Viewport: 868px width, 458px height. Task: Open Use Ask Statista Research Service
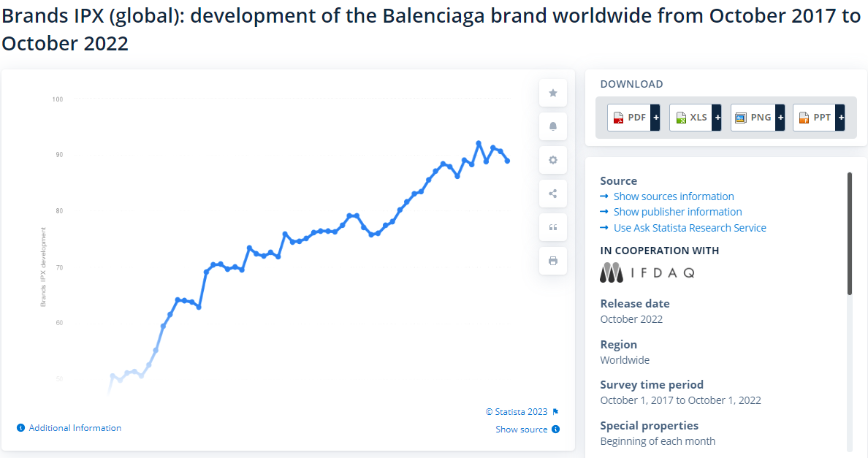pos(690,228)
